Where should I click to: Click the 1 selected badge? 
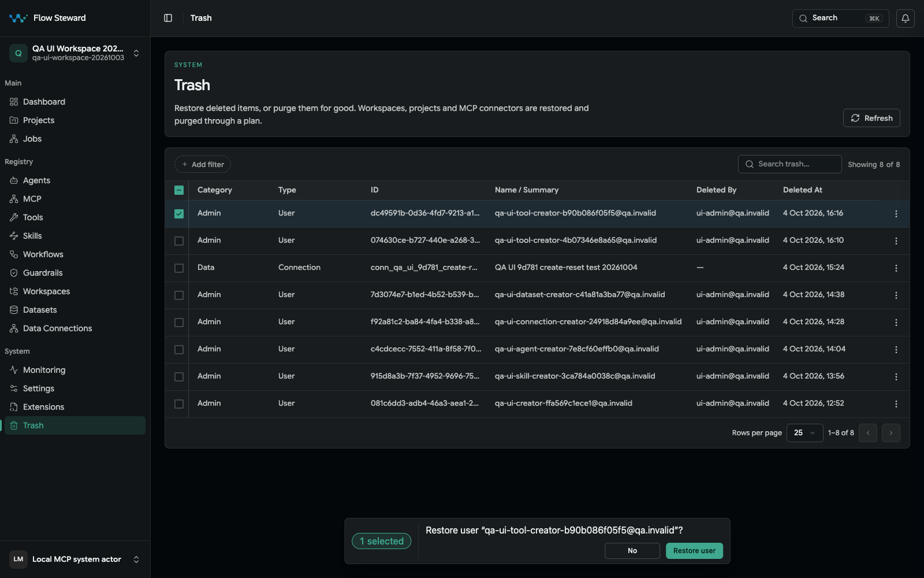pos(382,541)
